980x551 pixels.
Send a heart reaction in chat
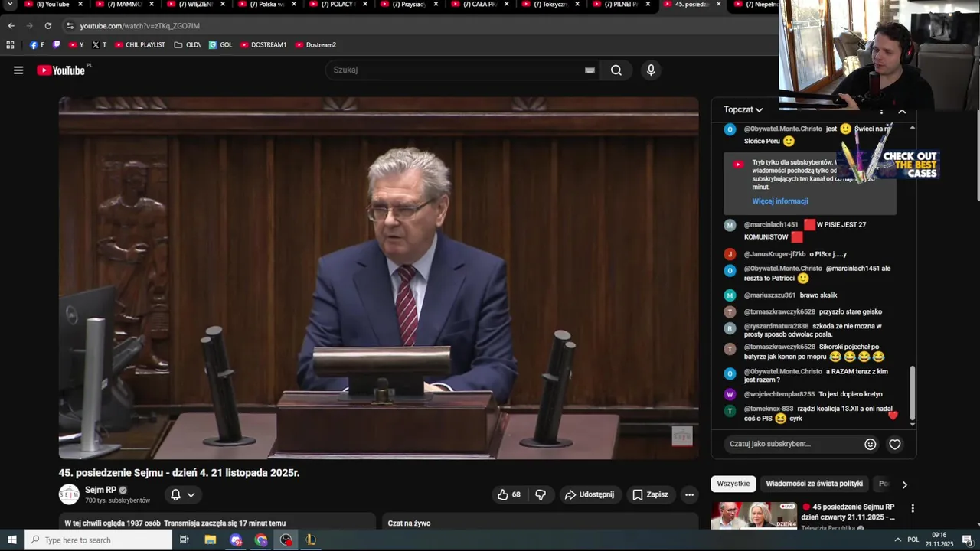(x=894, y=444)
